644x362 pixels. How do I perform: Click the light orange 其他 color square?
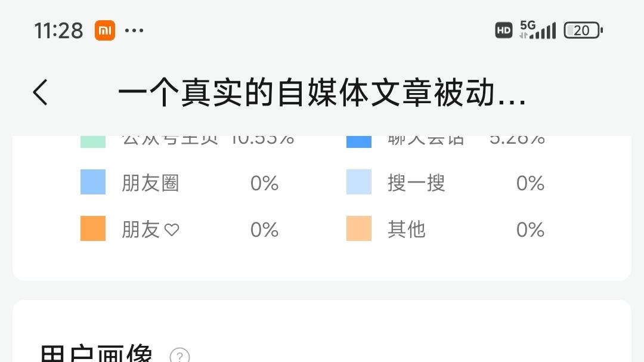click(x=358, y=228)
